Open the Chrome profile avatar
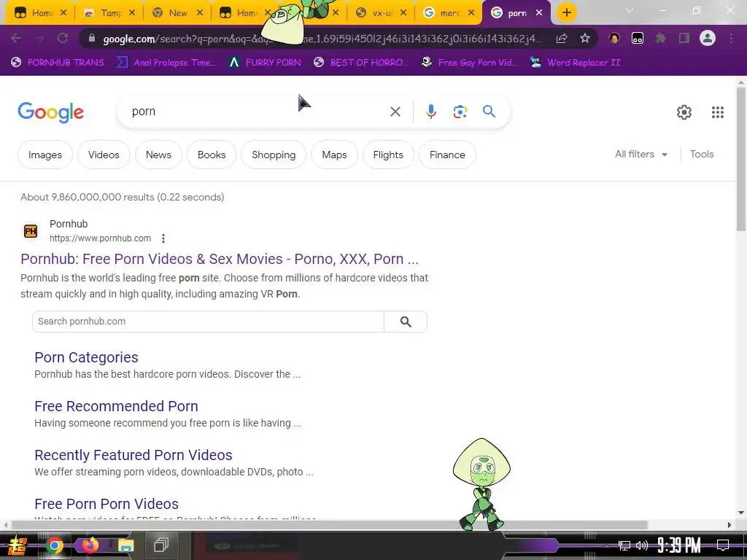 tap(708, 38)
